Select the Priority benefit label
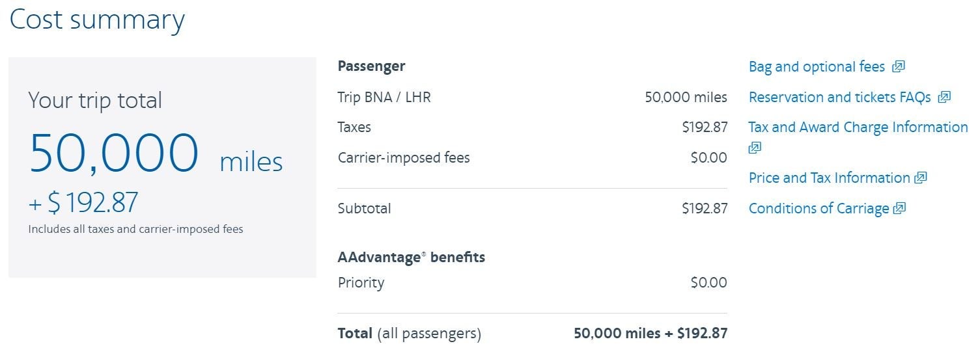 (x=361, y=282)
